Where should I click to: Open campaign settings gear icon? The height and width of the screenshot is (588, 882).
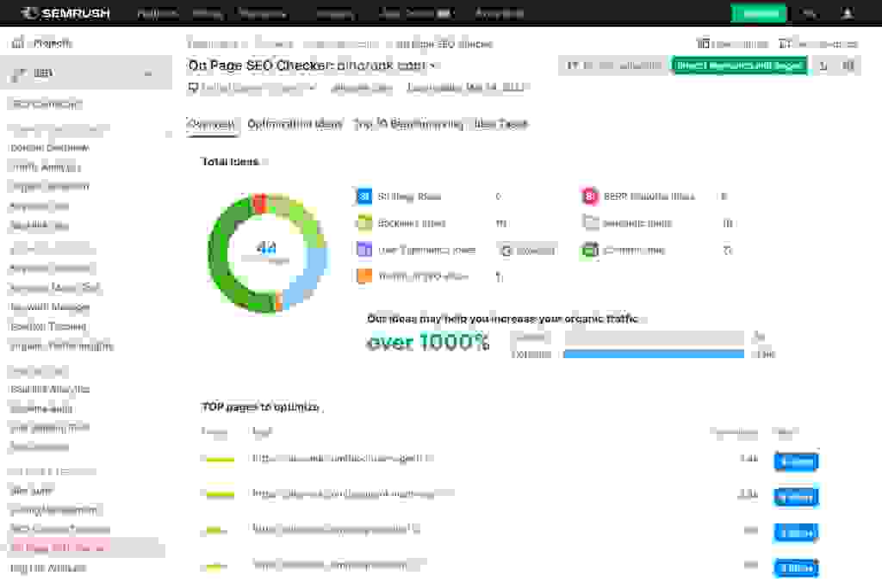coord(849,65)
